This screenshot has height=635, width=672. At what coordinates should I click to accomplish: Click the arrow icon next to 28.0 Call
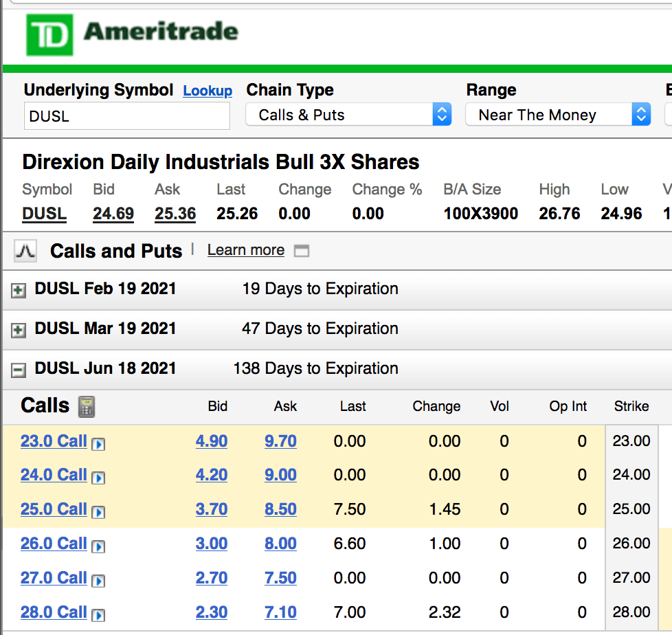pyautogui.click(x=98, y=615)
